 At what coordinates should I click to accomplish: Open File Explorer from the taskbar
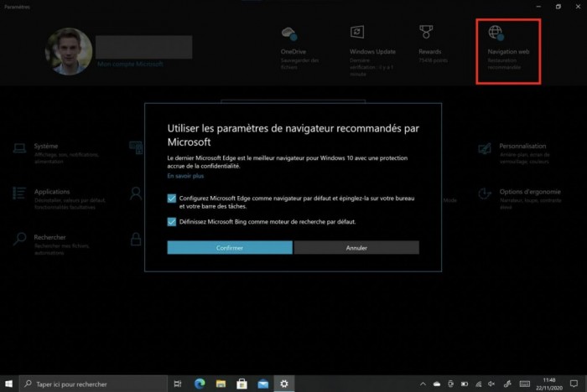pyautogui.click(x=221, y=384)
